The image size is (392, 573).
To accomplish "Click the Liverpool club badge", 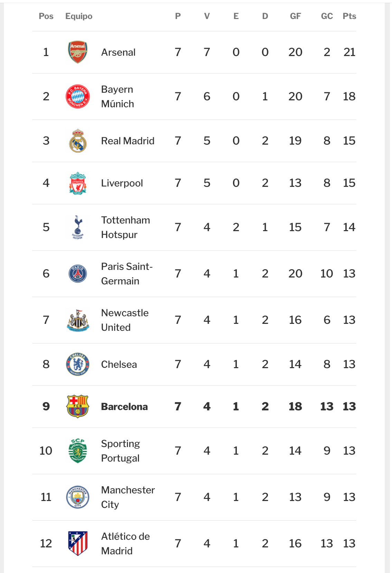I will tap(78, 183).
